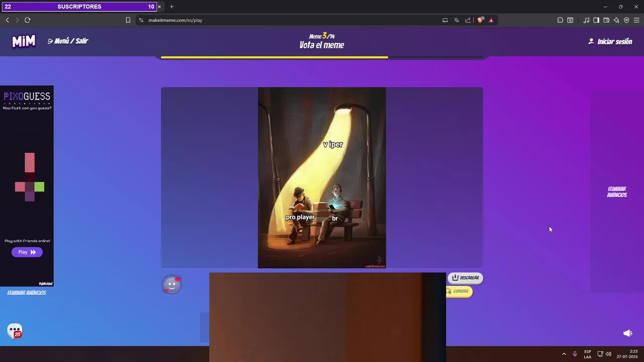Open the taskbar clock showing 2:23

click(x=627, y=354)
